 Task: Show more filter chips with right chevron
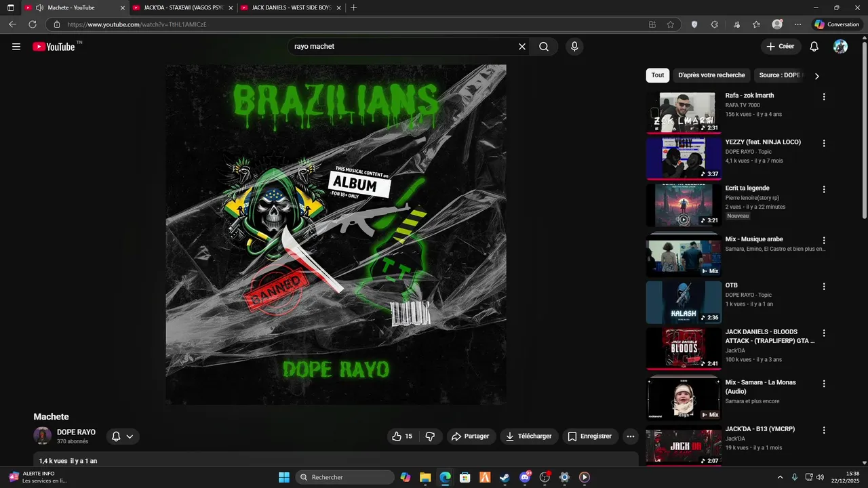pyautogui.click(x=816, y=76)
